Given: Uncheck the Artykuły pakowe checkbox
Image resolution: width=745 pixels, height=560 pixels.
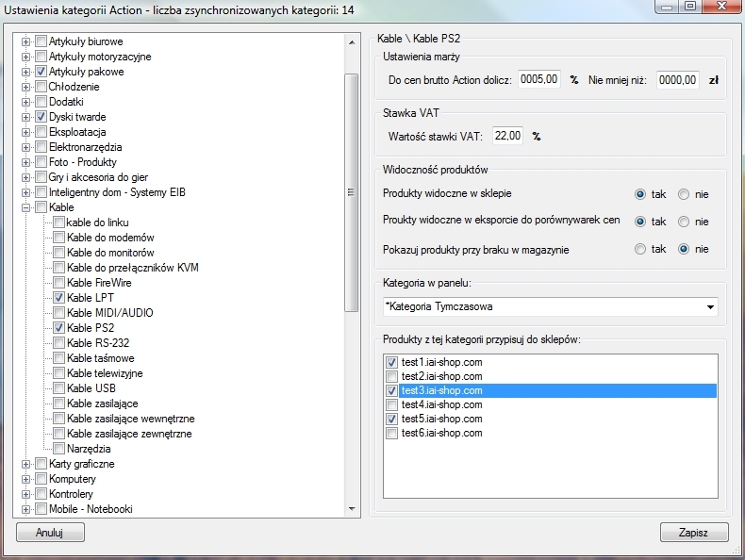Looking at the screenshot, I should [x=41, y=72].
